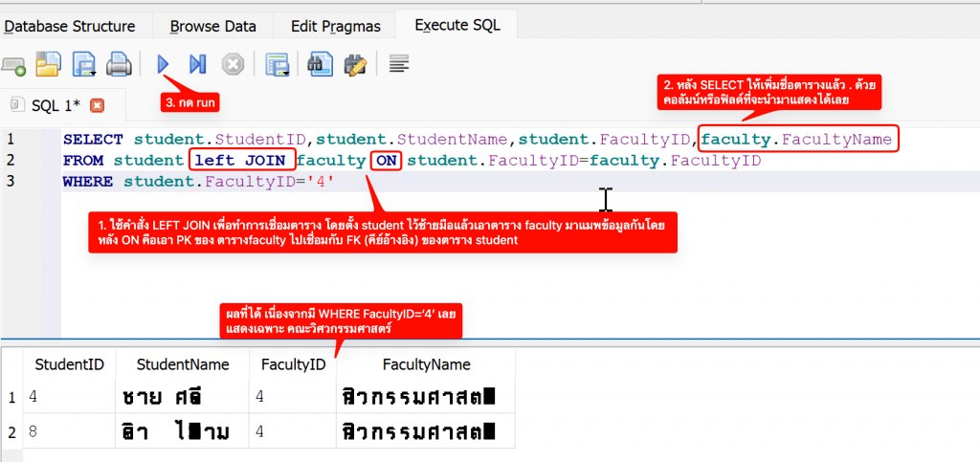Toggle comment block lines icon
980x462 pixels.
pos(399,64)
